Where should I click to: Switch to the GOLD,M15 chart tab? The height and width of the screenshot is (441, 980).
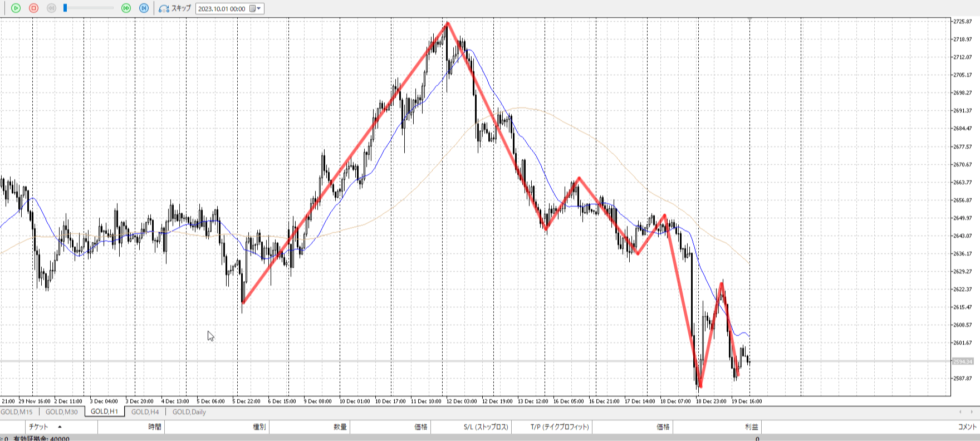click(17, 412)
